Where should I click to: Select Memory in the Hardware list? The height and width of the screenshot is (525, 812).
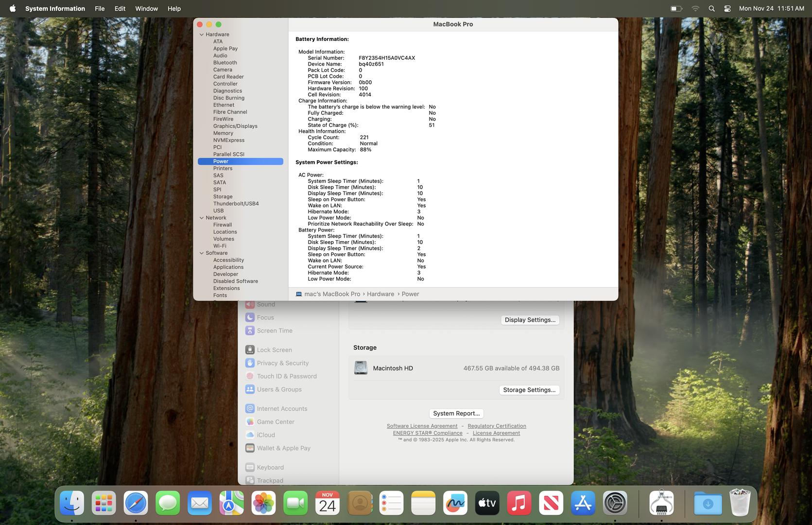(223, 133)
